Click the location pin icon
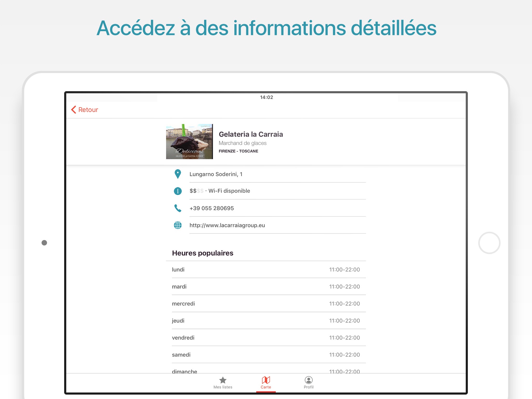Viewport: 532px width, 399px height. [178, 174]
